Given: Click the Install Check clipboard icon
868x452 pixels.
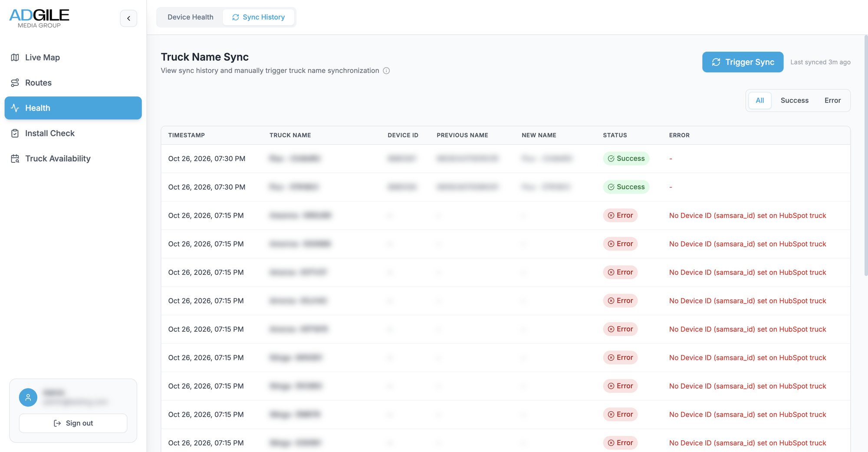Looking at the screenshot, I should [15, 133].
